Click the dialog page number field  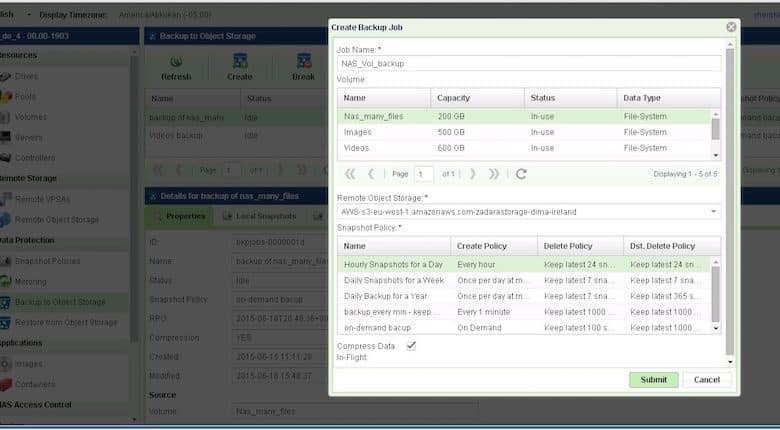pyautogui.click(x=424, y=174)
